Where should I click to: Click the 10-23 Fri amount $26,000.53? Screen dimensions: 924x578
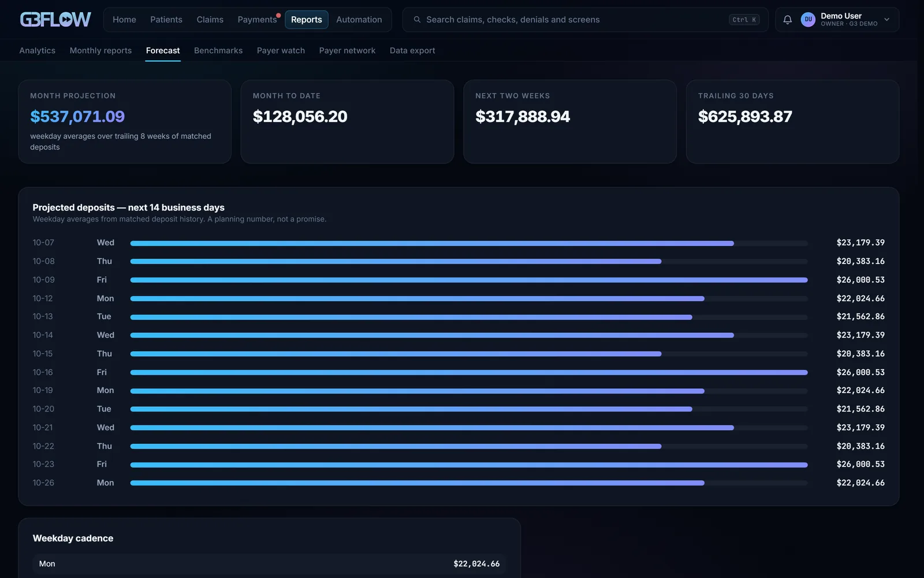tap(860, 464)
